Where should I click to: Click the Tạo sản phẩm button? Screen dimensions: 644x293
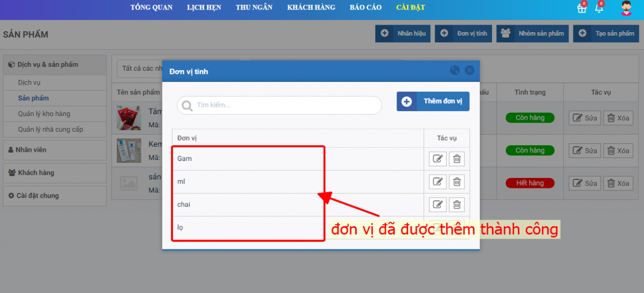(x=606, y=34)
